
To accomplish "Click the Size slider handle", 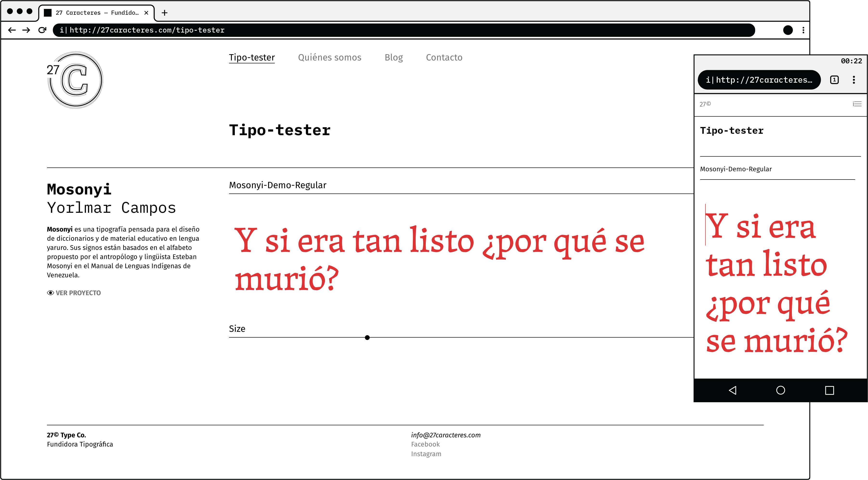I will coord(367,337).
